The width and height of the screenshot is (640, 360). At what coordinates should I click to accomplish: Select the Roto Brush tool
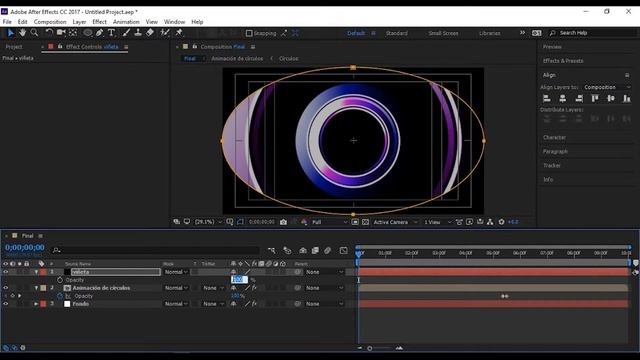click(x=164, y=33)
